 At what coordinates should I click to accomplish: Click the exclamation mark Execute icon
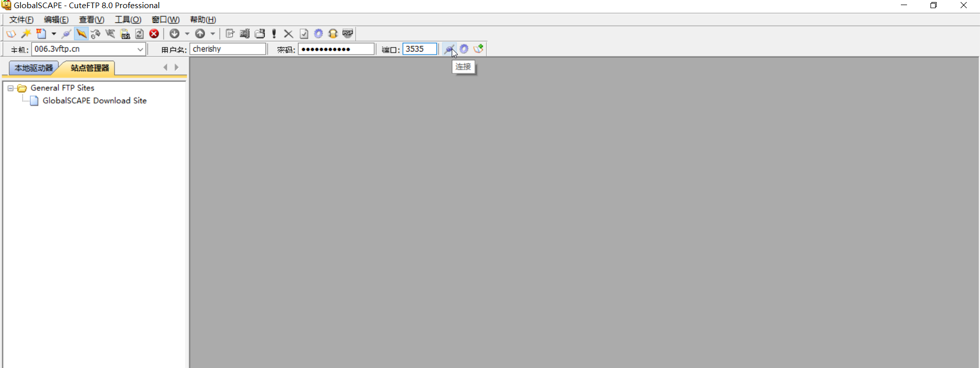[x=274, y=34]
